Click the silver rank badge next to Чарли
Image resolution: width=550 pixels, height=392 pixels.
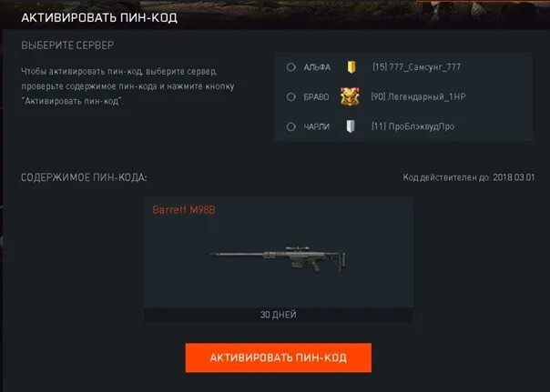[x=351, y=126]
